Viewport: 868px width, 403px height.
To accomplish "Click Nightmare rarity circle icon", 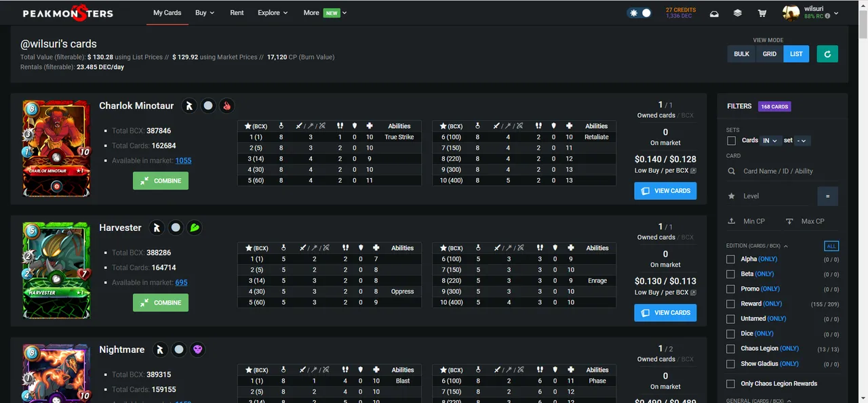I will point(178,349).
